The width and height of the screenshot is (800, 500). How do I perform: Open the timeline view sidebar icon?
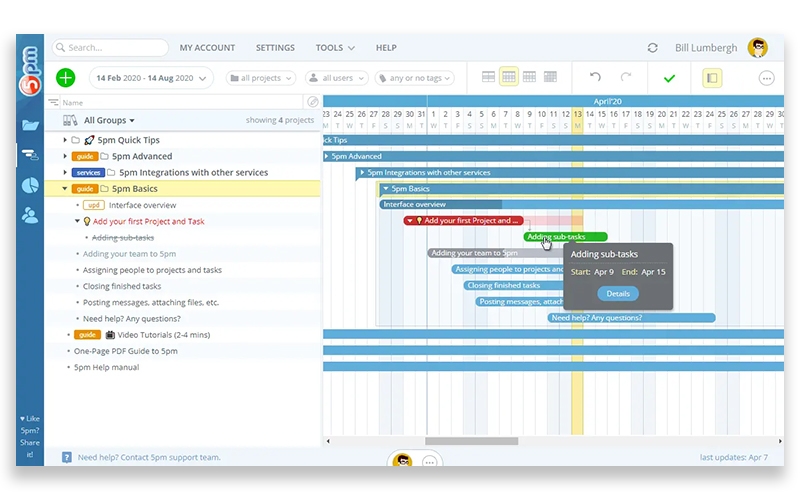pyautogui.click(x=30, y=155)
